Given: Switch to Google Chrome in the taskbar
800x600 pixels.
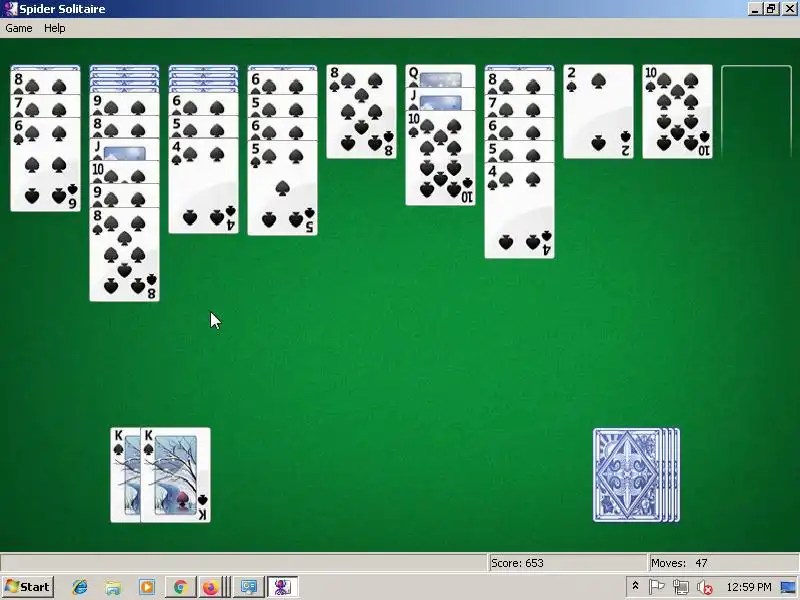Looking at the screenshot, I should click(180, 587).
